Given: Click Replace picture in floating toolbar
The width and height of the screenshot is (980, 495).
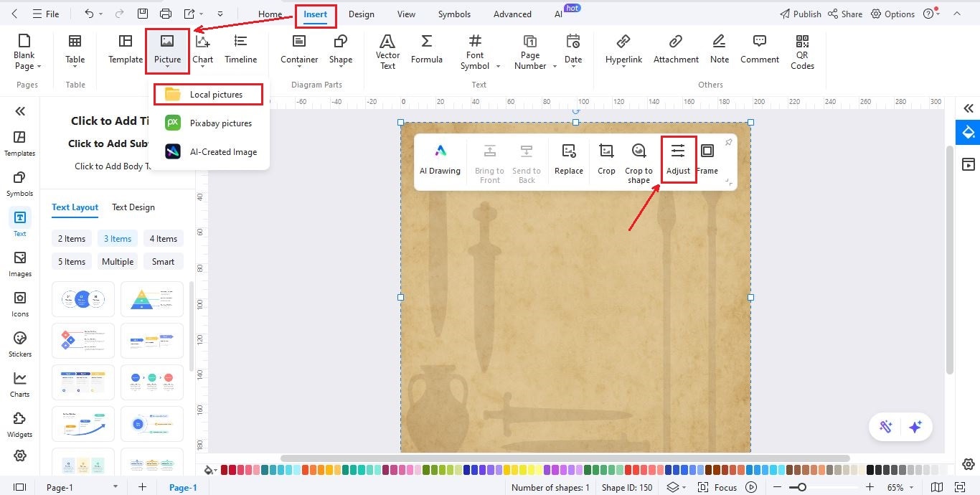Looking at the screenshot, I should (x=569, y=159).
